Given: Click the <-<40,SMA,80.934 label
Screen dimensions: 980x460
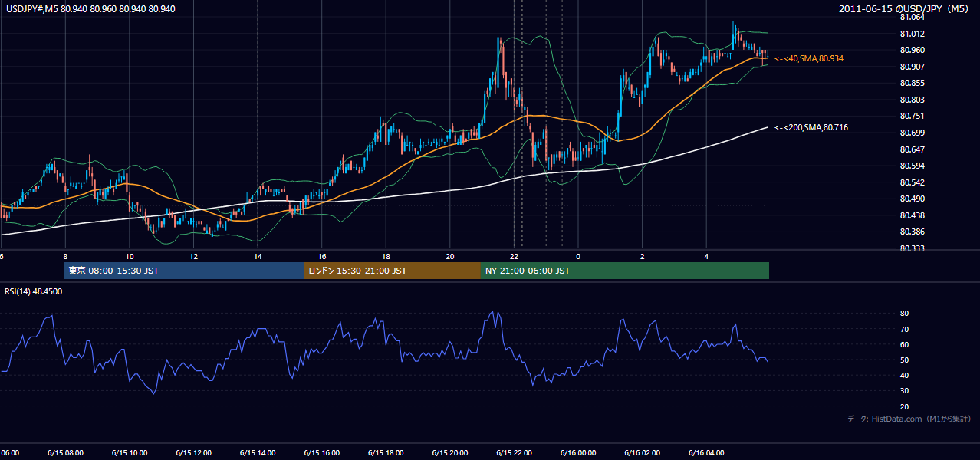Looking at the screenshot, I should (809, 58).
